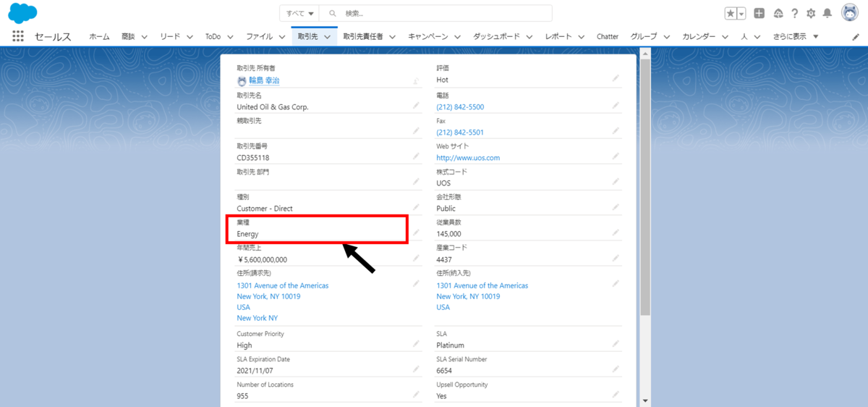Open the setup gear icon
The image size is (868, 407).
coord(811,13)
